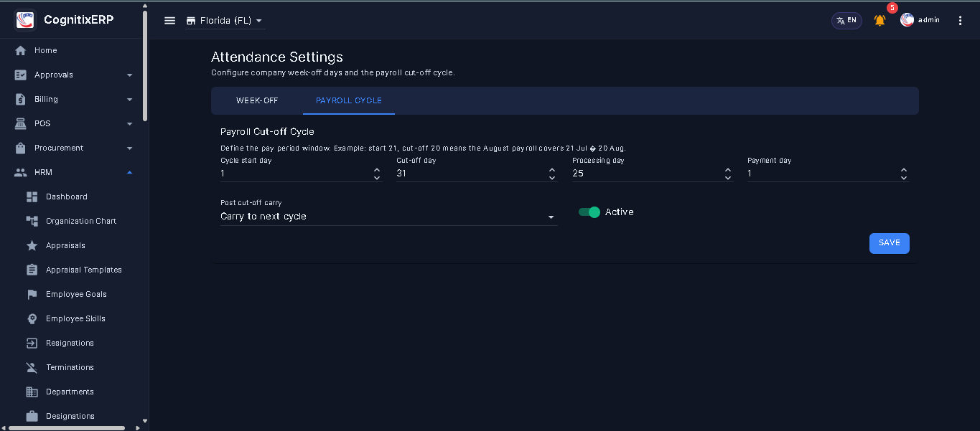This screenshot has height=431, width=980.
Task: Collapse the HRM menu arrow
Action: pyautogui.click(x=130, y=172)
